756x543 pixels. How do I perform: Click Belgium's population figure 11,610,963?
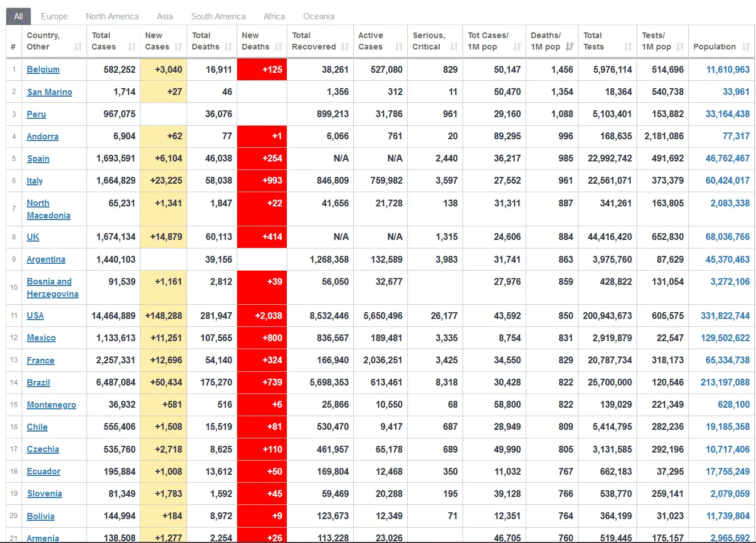(x=728, y=69)
